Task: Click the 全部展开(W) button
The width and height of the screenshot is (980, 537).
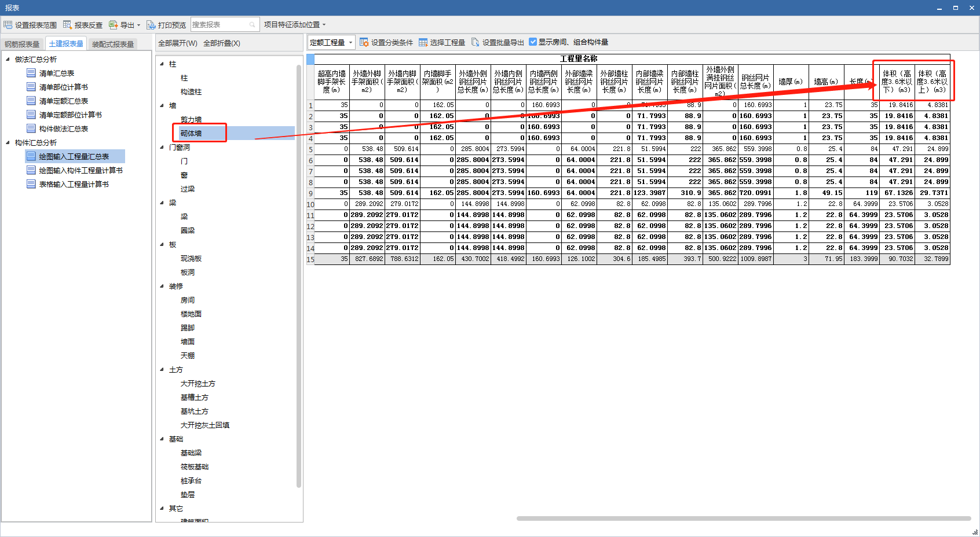Action: coord(178,43)
